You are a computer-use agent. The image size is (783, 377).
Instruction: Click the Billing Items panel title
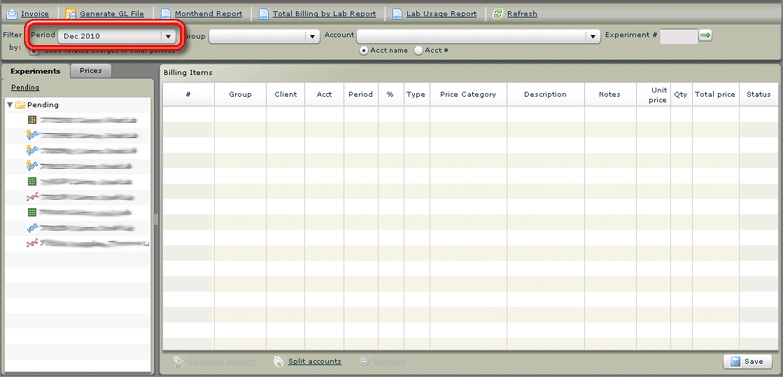(x=188, y=72)
